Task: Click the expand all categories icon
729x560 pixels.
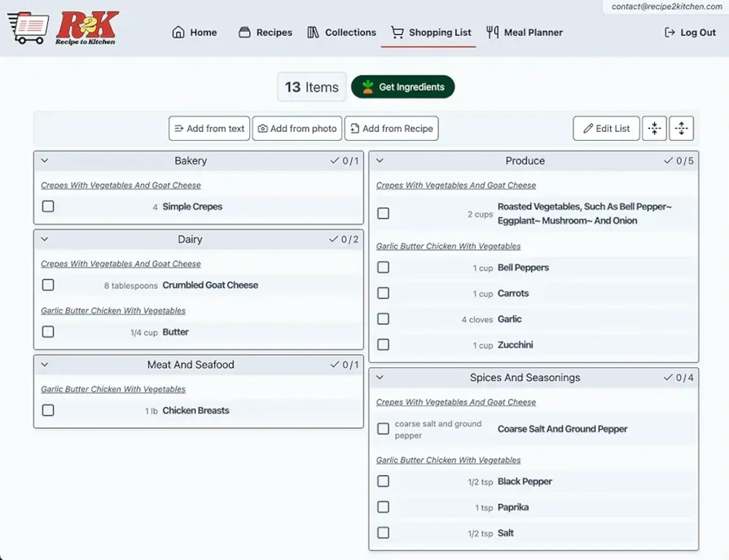Action: (681, 129)
